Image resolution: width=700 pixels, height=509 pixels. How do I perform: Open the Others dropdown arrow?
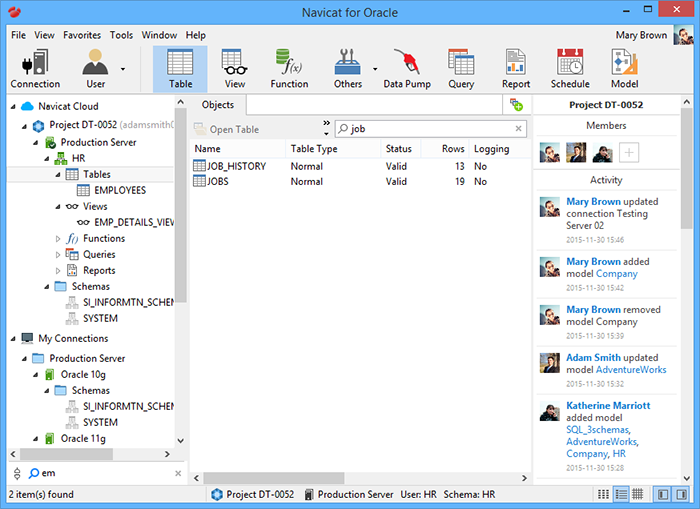pyautogui.click(x=375, y=69)
